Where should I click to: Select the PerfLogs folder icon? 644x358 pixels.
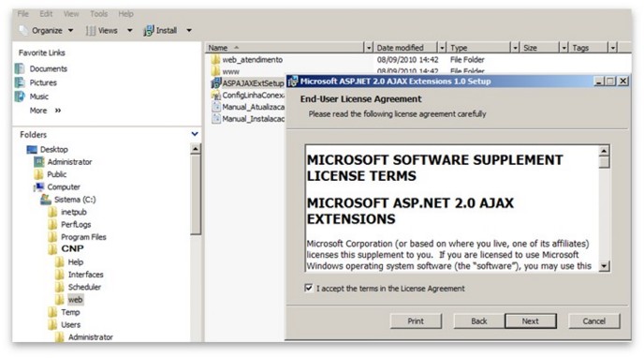[x=52, y=224]
